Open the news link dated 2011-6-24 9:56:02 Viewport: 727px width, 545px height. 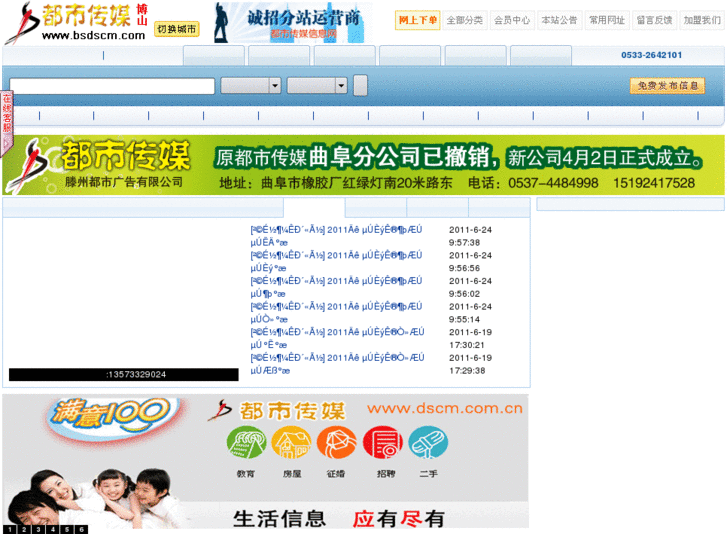[336, 287]
